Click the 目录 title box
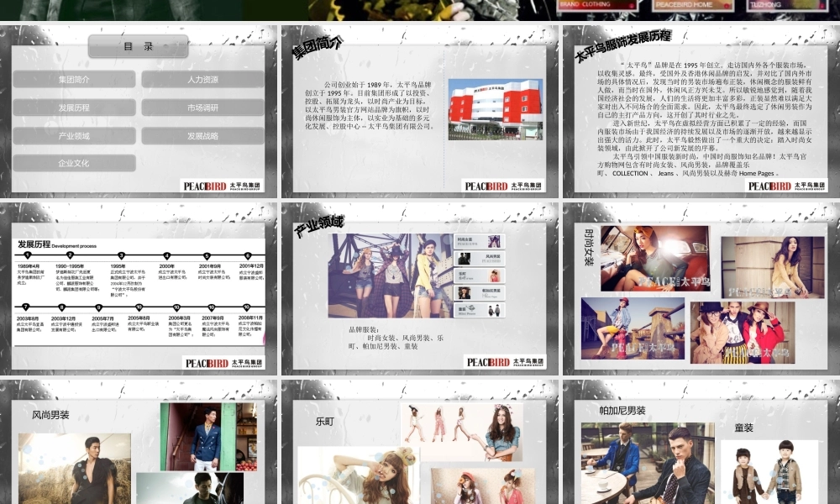Viewport: 840px width, 504px height. (139, 46)
